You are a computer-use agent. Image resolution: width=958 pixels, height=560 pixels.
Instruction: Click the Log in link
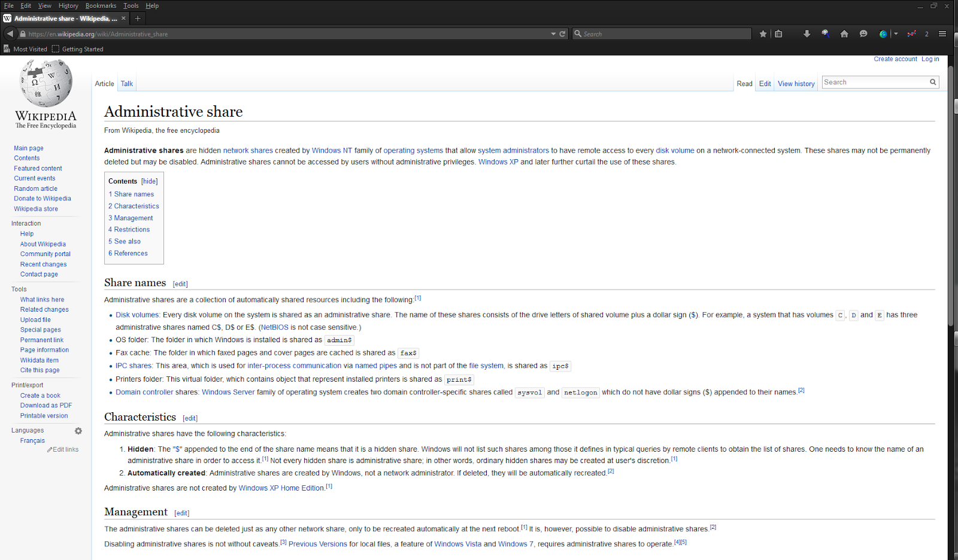930,59
